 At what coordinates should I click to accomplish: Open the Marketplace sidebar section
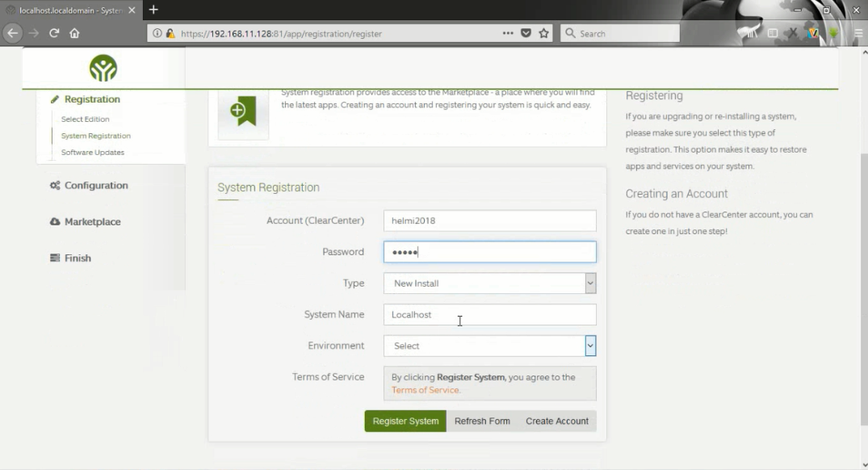tap(92, 221)
